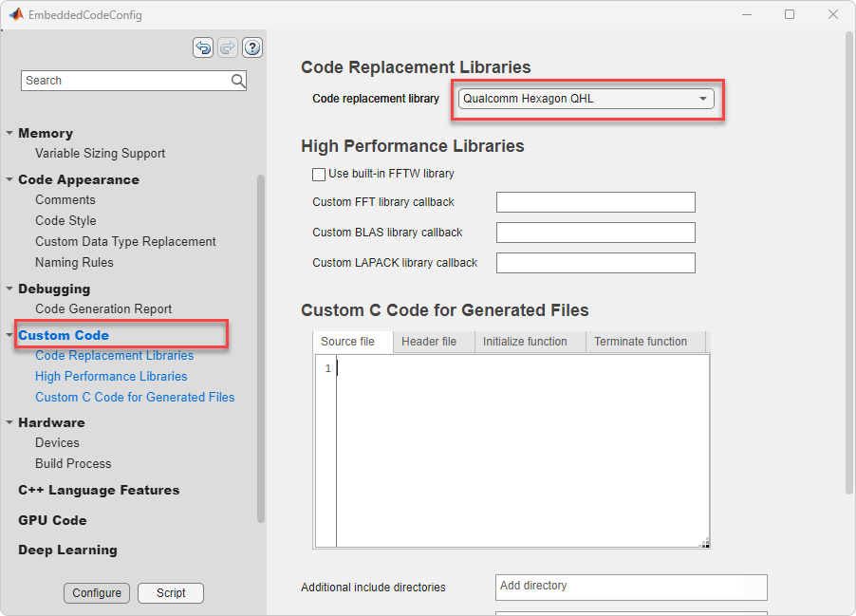This screenshot has width=856, height=616.
Task: Click the Add directory input field
Action: pos(630,587)
